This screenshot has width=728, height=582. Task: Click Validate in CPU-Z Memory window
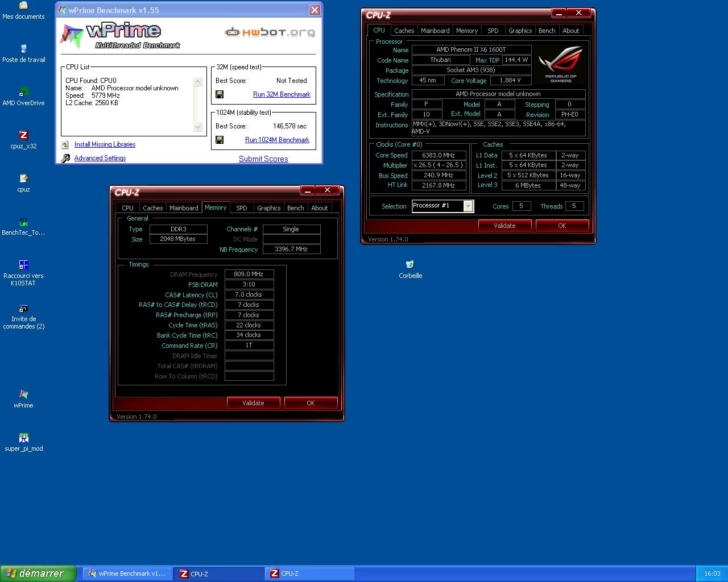click(253, 403)
